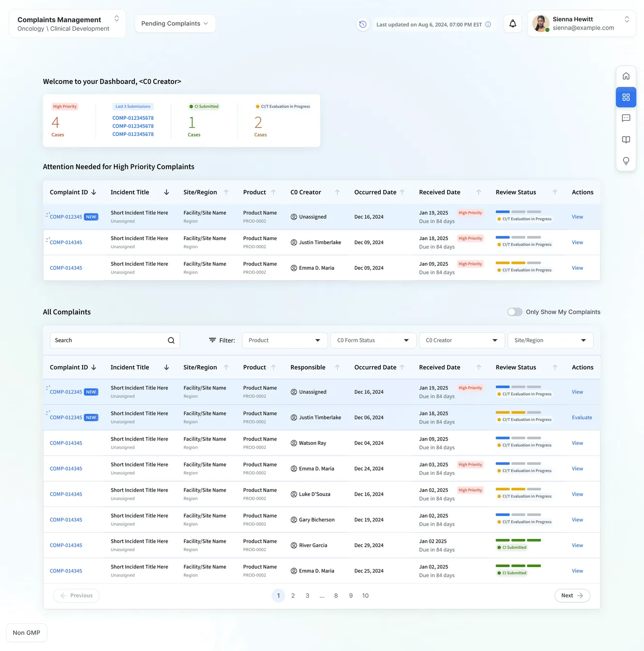Open the notification bell
Image resolution: width=644 pixels, height=651 pixels.
[x=513, y=24]
